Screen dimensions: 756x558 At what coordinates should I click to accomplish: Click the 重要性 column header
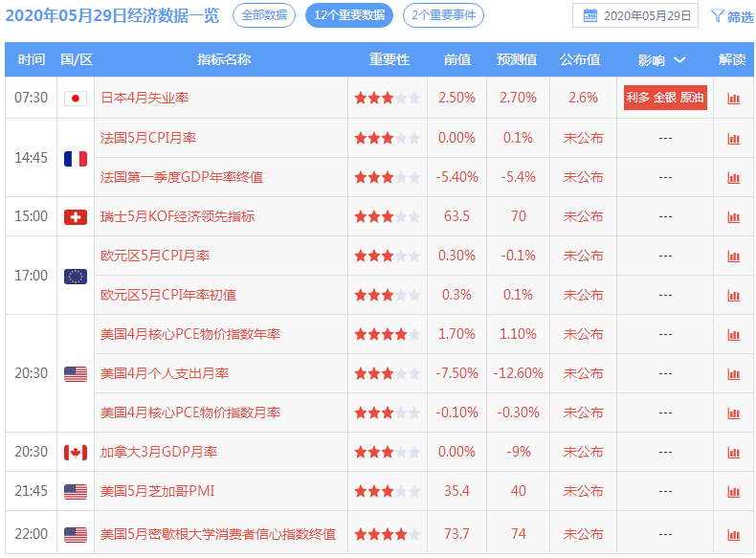click(389, 59)
